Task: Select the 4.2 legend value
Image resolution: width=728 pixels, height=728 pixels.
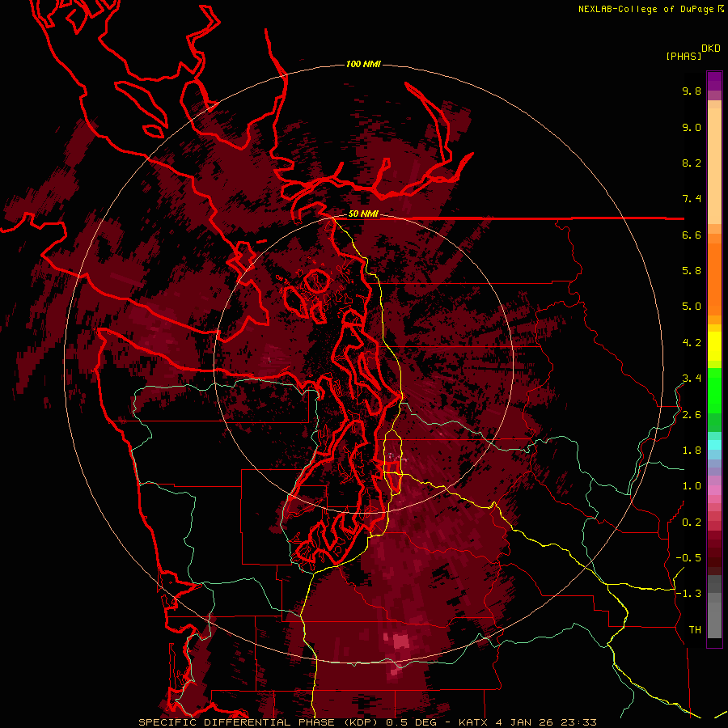Action: 692,343
